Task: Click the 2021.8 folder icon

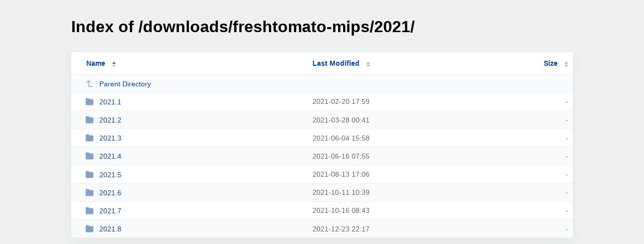Action: (x=89, y=229)
